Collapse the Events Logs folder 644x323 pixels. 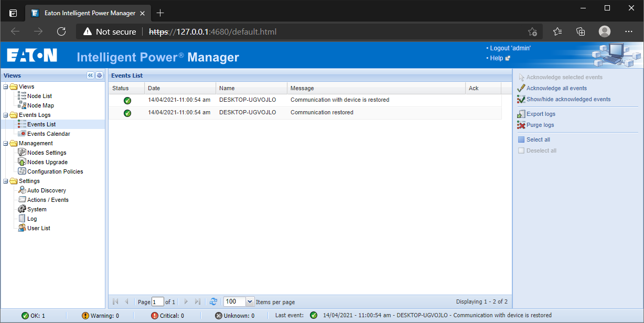pyautogui.click(x=5, y=115)
